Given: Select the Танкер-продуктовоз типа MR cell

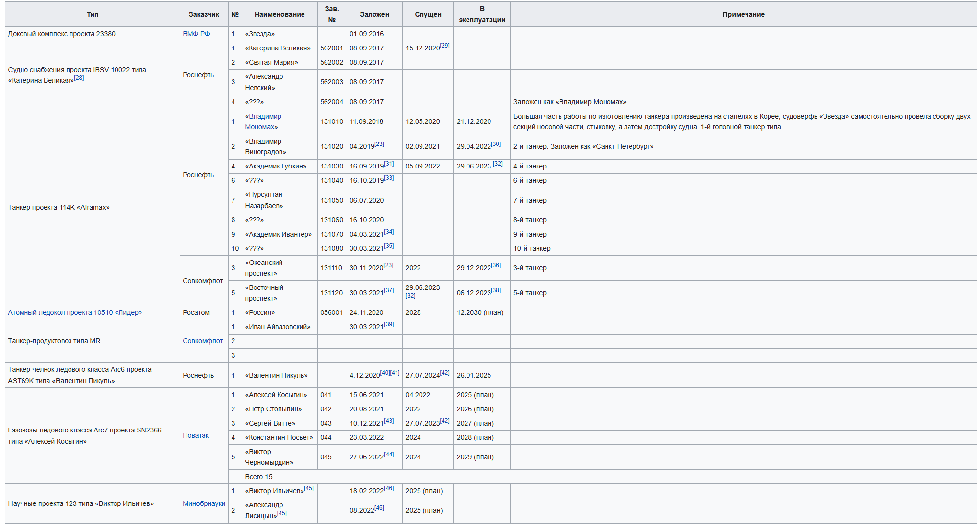Looking at the screenshot, I should pyautogui.click(x=93, y=341).
